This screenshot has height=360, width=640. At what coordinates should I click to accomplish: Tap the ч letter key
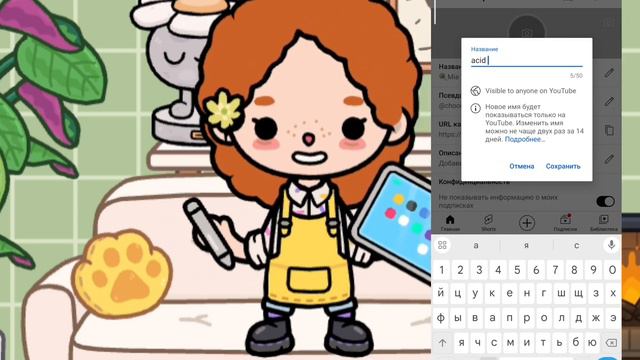[478, 342]
